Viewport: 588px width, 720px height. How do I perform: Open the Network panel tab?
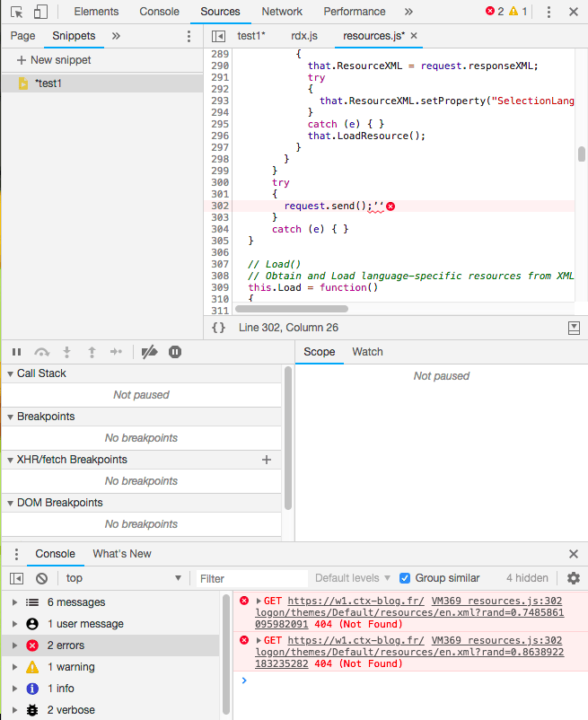click(282, 12)
